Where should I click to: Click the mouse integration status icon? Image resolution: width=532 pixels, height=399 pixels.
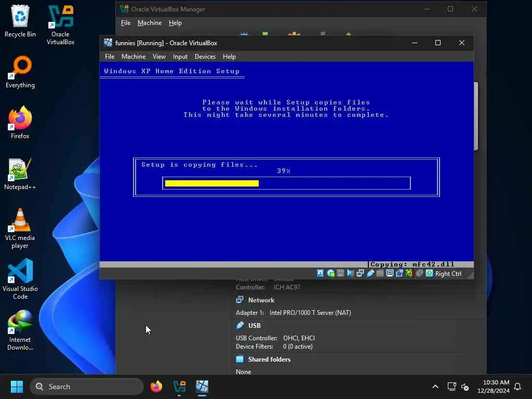[419, 273]
